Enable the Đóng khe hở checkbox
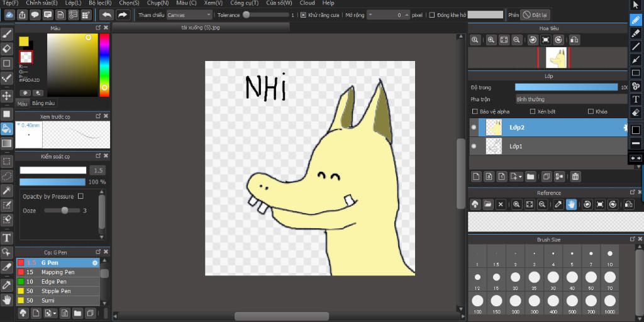 [431, 15]
